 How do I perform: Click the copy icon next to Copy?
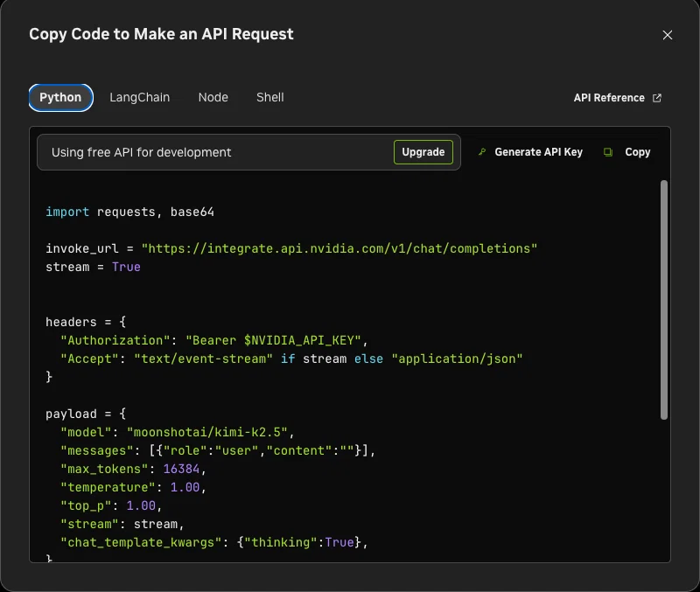point(607,152)
